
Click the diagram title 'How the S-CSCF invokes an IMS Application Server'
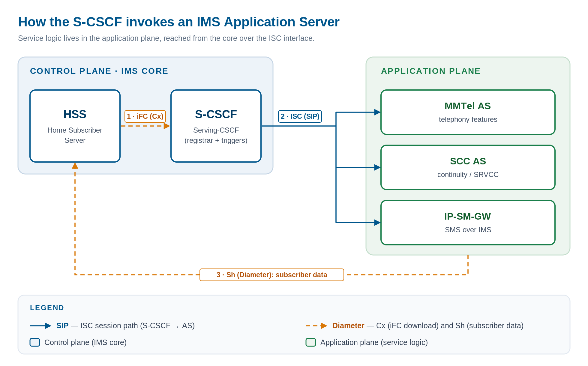coord(179,22)
